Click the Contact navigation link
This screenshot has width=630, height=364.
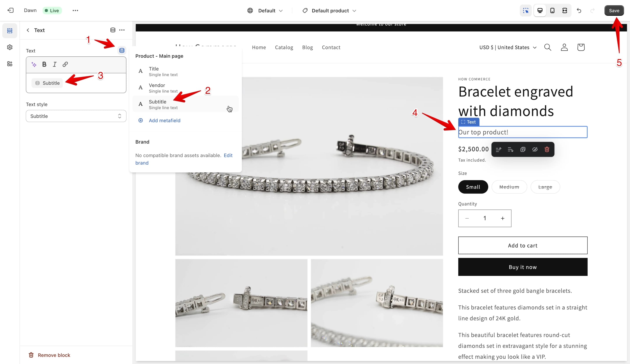click(x=331, y=47)
